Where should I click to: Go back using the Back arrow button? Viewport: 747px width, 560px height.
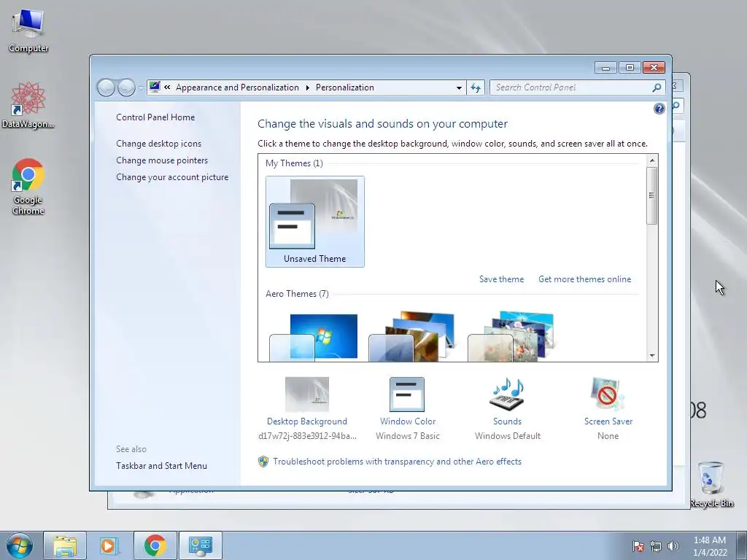pos(106,87)
